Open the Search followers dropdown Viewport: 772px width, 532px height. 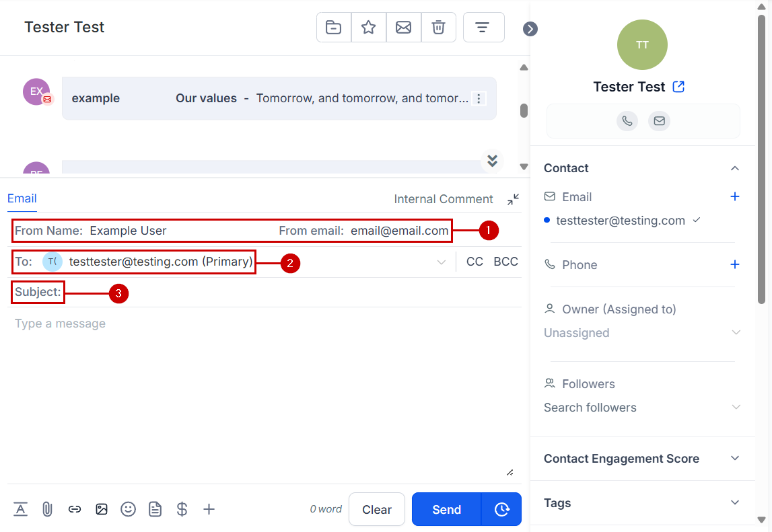pyautogui.click(x=642, y=408)
